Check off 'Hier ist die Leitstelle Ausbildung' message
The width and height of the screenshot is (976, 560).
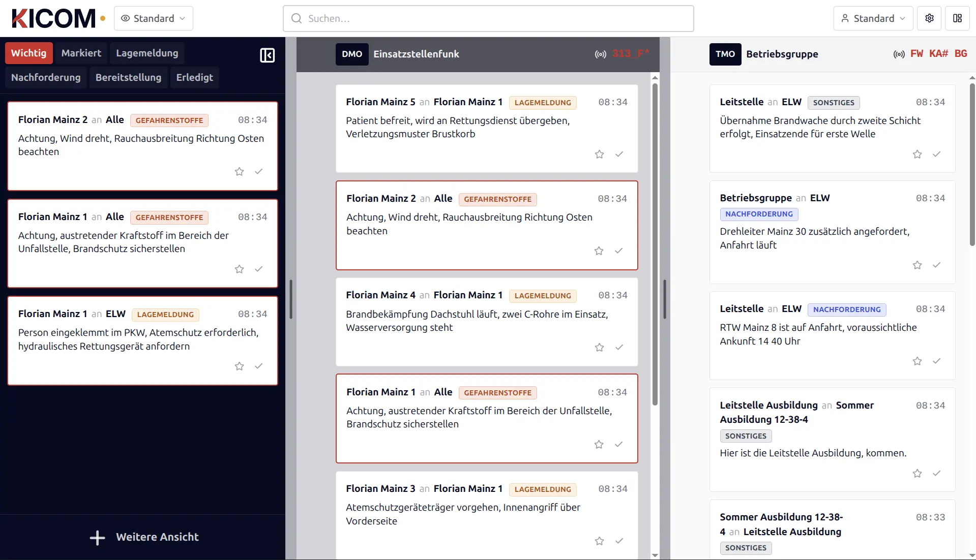pos(936,473)
